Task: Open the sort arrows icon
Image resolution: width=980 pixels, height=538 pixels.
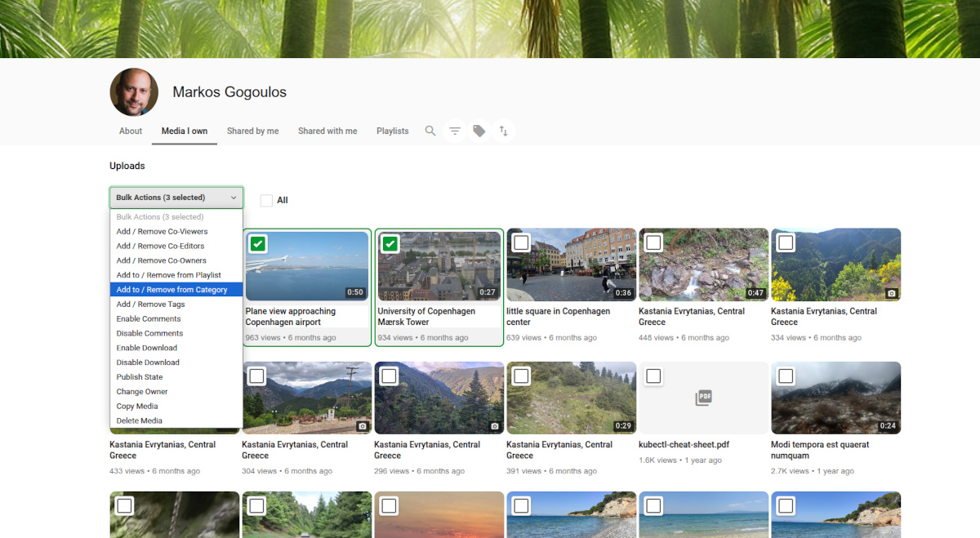Action: (x=504, y=131)
